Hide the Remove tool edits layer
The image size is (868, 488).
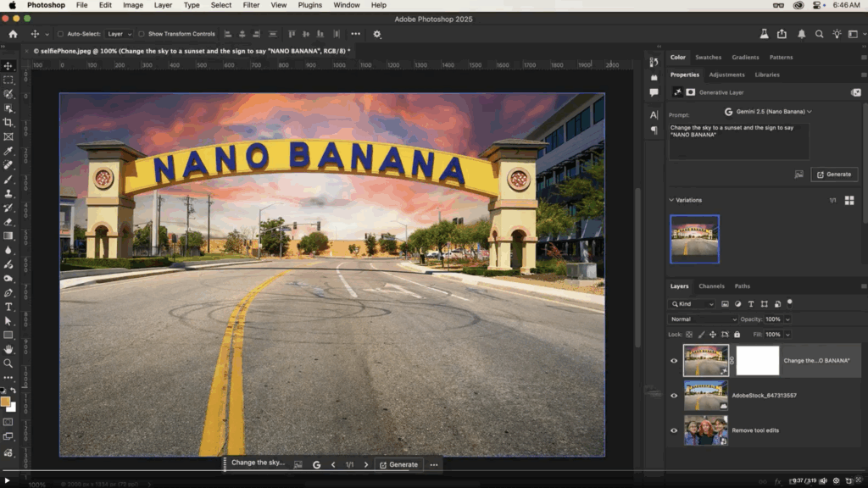[x=675, y=430]
